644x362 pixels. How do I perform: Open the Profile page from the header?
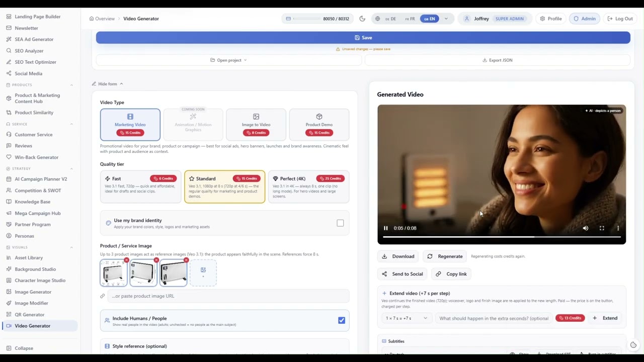[551, 19]
